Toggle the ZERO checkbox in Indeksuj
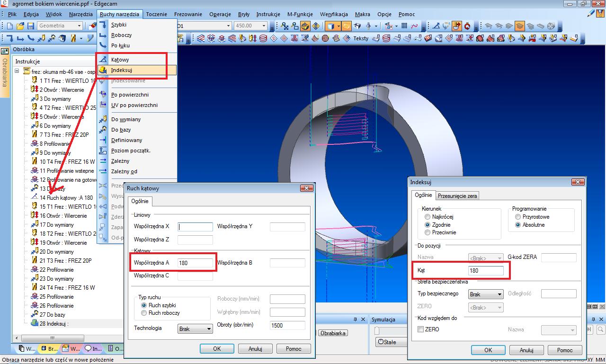This screenshot has width=606, height=364. click(420, 329)
